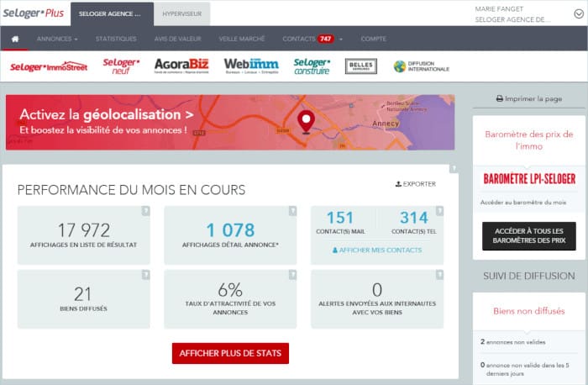
Task: Open help icon at performance panel corner
Action: [454, 168]
